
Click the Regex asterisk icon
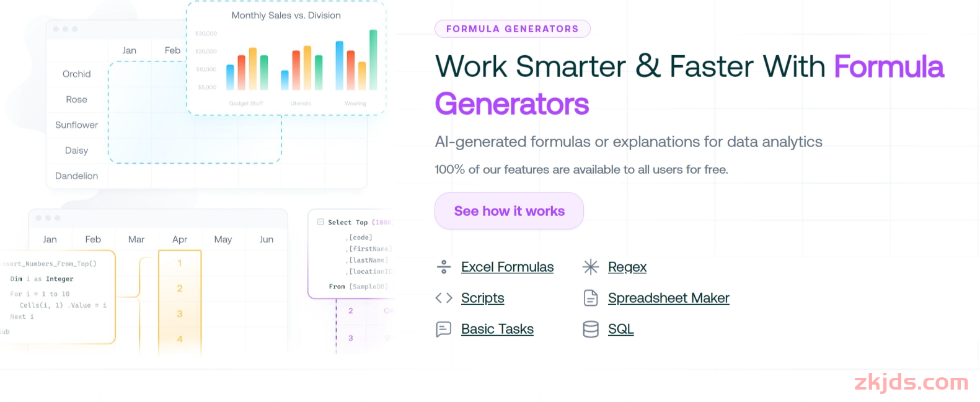[591, 267]
